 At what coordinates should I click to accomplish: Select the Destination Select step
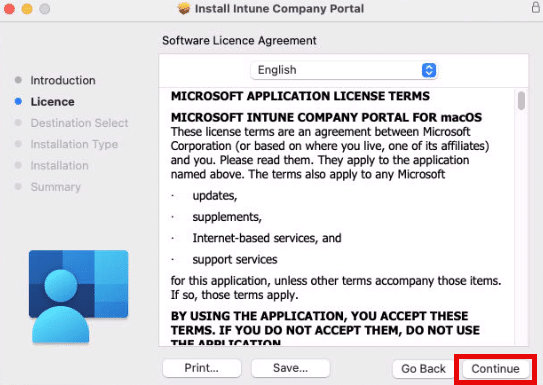[79, 123]
